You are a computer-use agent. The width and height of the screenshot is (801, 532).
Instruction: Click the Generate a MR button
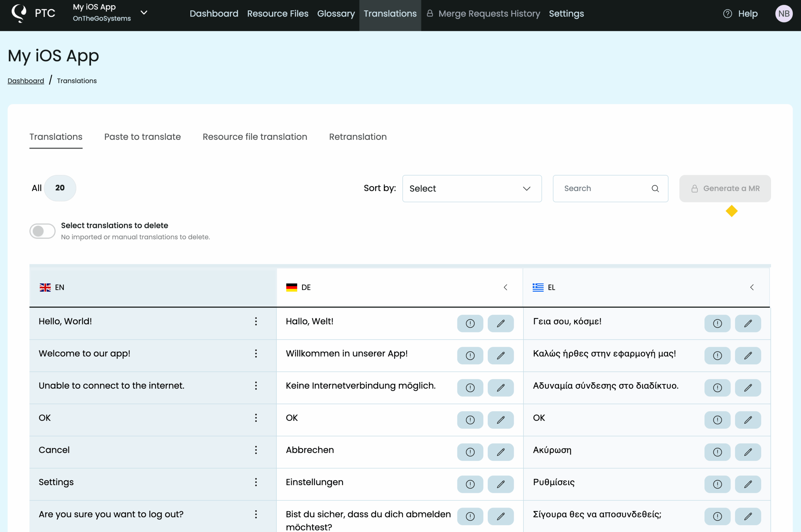725,189
